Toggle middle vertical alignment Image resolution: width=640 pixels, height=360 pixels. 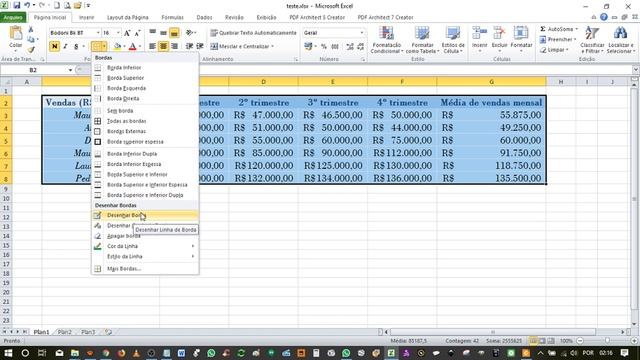pos(163,33)
